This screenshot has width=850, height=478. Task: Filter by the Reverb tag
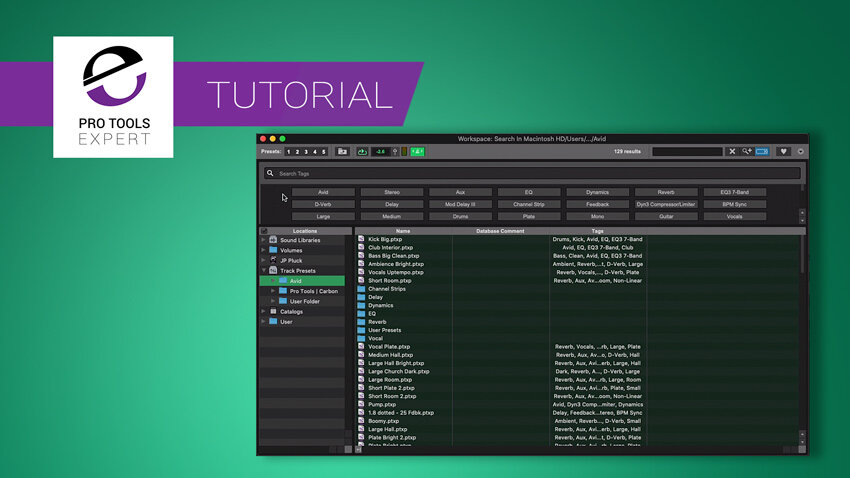tap(666, 192)
